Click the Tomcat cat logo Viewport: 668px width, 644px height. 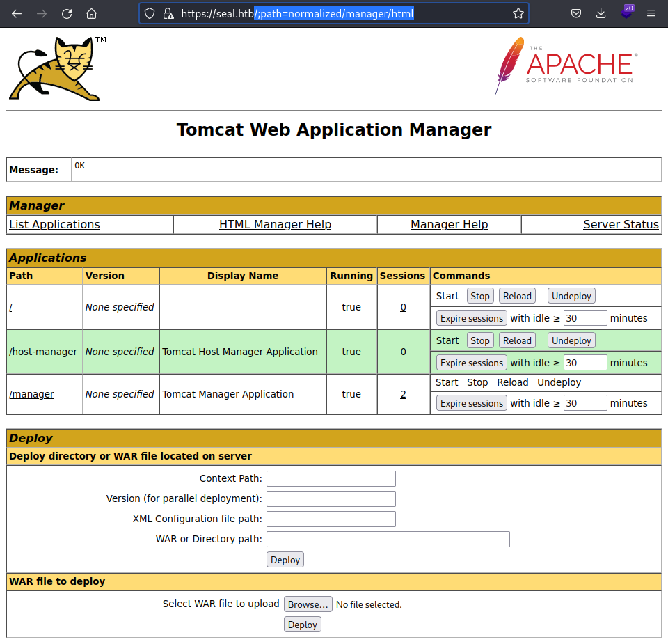(58, 69)
